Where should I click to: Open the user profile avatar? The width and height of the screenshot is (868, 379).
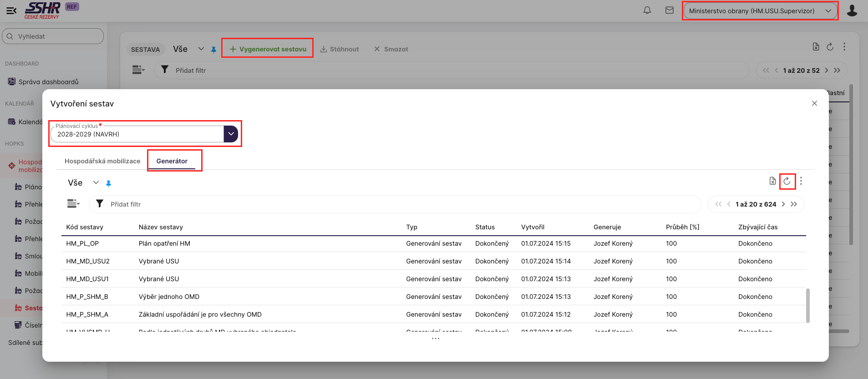click(x=852, y=10)
